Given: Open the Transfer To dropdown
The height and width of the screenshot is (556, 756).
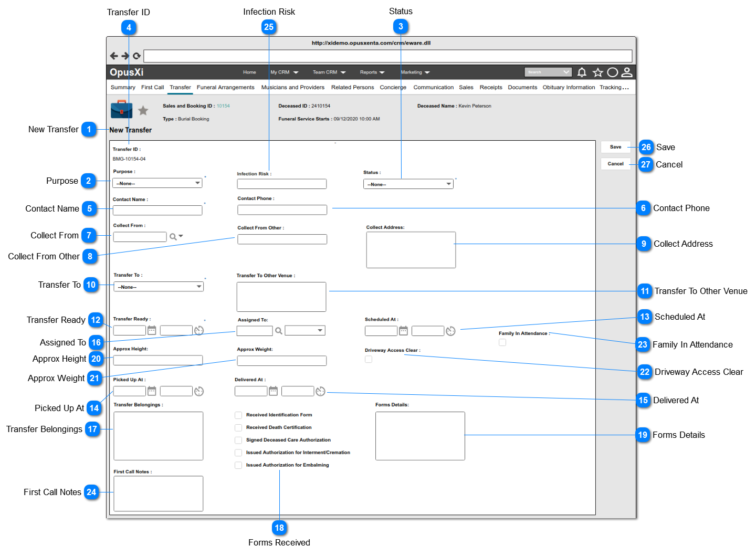Looking at the screenshot, I should [x=159, y=287].
